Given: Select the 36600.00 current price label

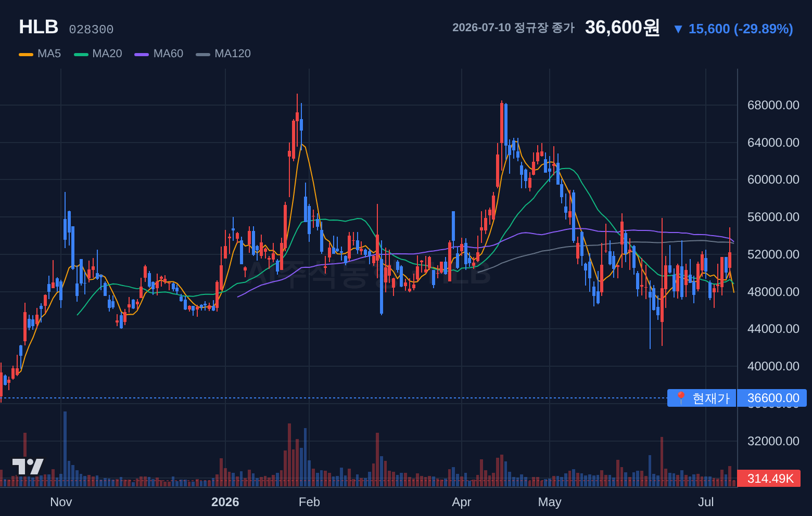Looking at the screenshot, I should 772,398.
